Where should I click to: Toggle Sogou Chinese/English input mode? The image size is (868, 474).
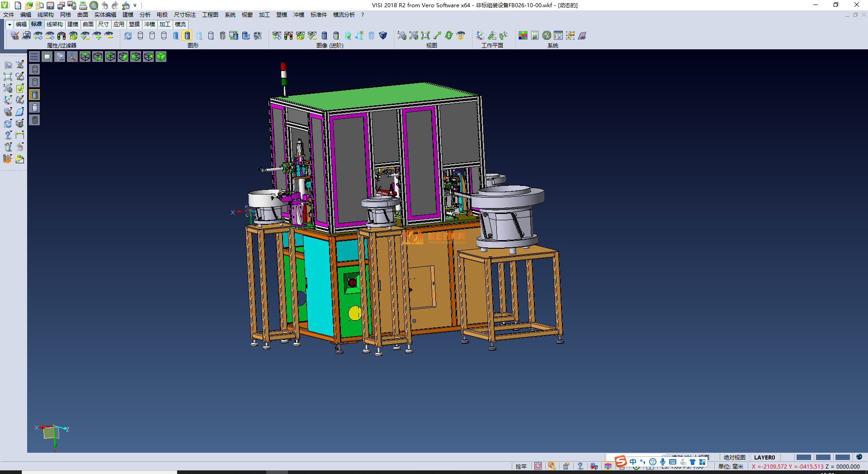(633, 462)
